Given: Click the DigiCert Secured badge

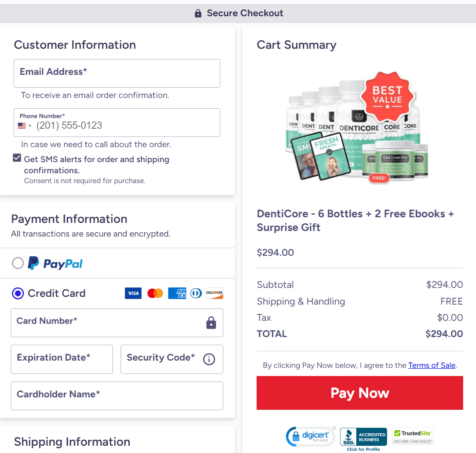Looking at the screenshot, I should coord(310,436).
